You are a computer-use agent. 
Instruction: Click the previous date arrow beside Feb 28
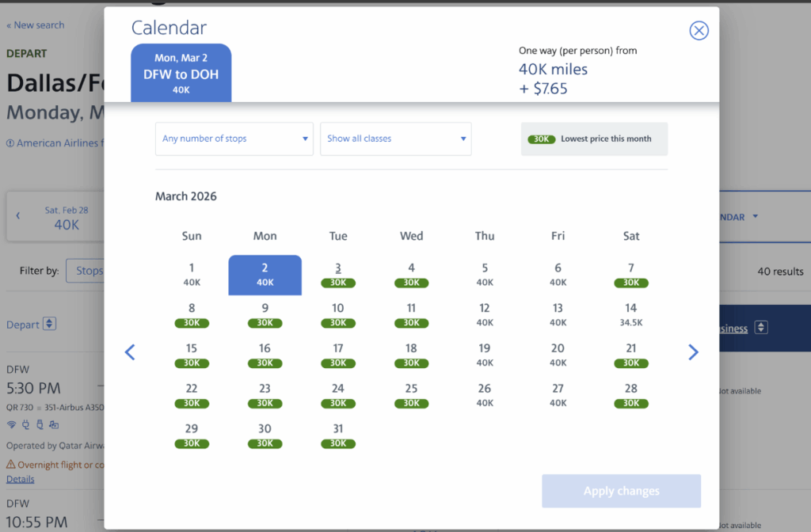click(18, 216)
